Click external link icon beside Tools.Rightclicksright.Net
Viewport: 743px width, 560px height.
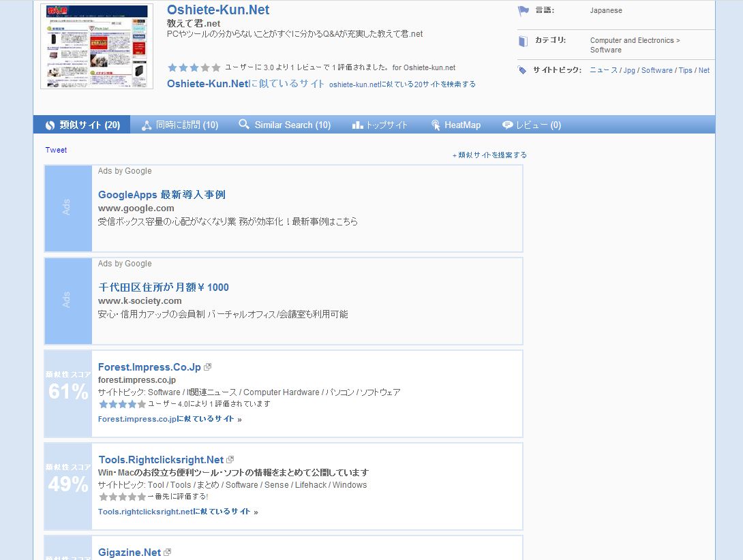230,460
